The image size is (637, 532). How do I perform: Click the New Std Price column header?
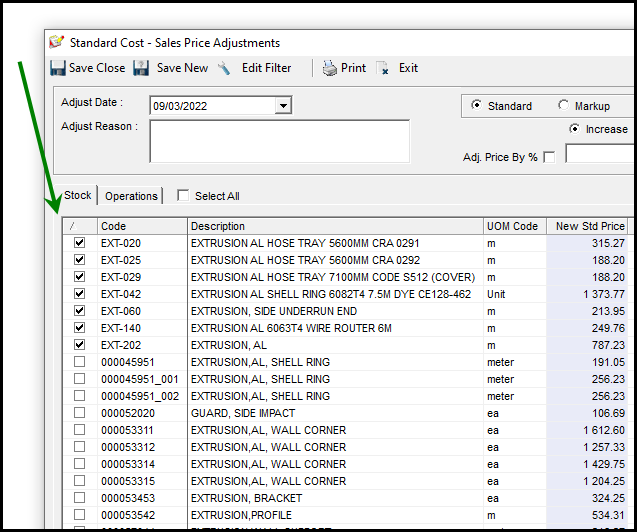click(x=590, y=226)
